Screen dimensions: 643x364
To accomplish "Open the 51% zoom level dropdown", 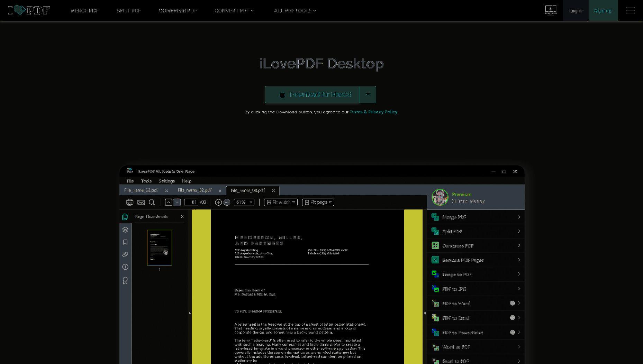I will point(244,202).
